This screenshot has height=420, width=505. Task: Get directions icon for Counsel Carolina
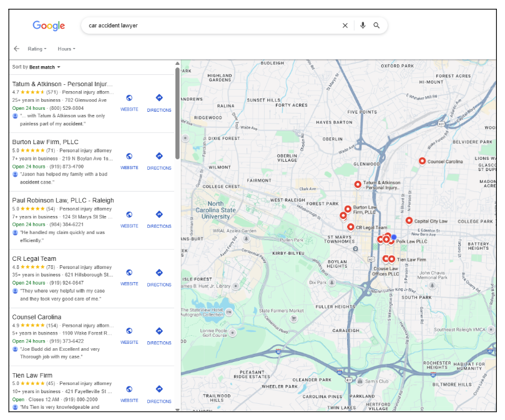159,331
